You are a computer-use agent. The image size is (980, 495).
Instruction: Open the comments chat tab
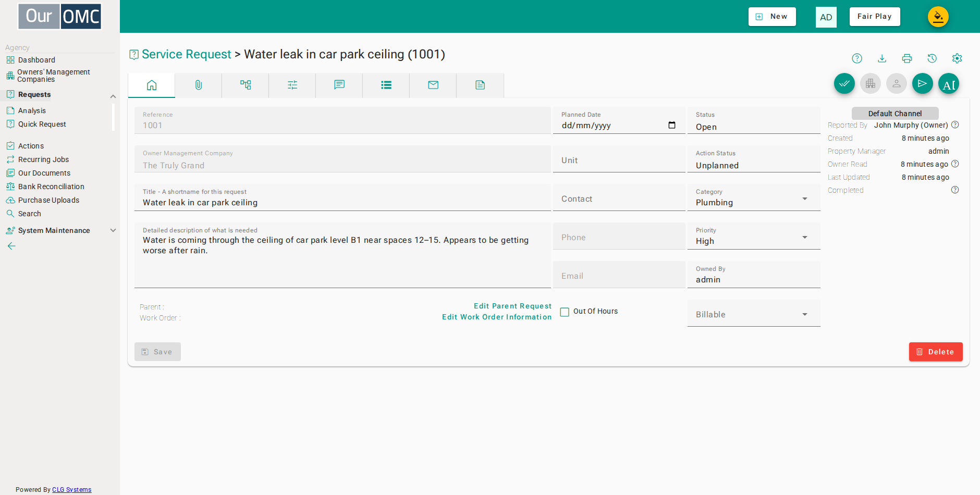click(x=339, y=85)
